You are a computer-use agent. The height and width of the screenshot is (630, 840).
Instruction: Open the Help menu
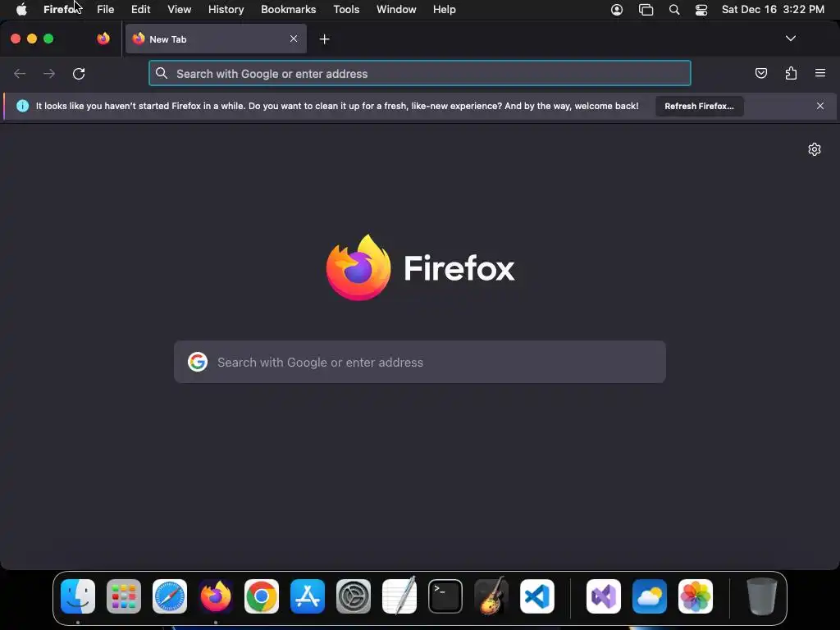pyautogui.click(x=444, y=10)
